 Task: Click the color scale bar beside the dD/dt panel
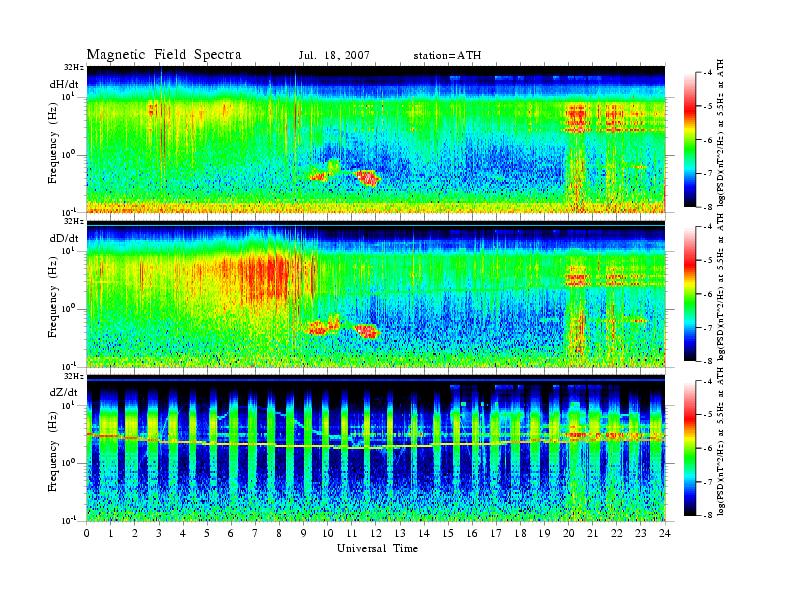point(690,294)
